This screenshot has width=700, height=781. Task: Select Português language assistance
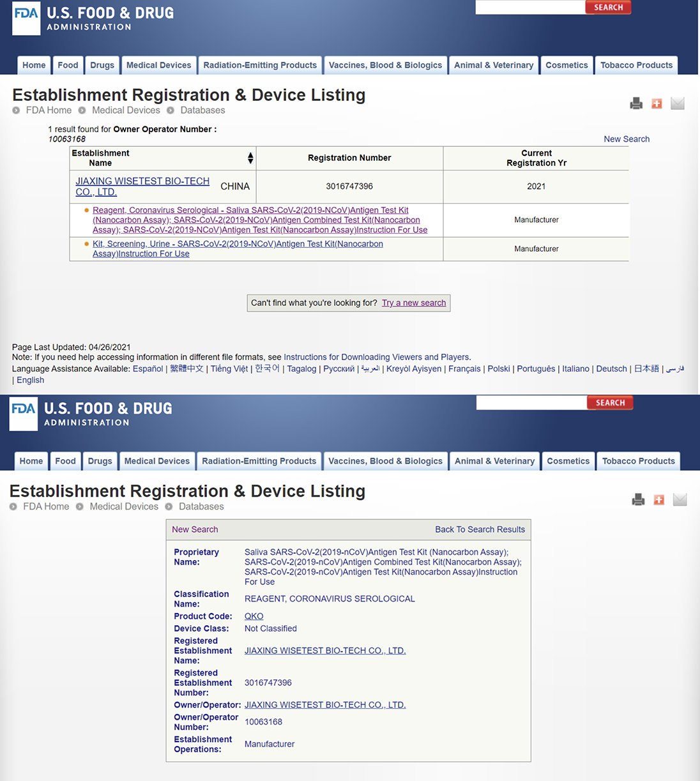coord(536,368)
